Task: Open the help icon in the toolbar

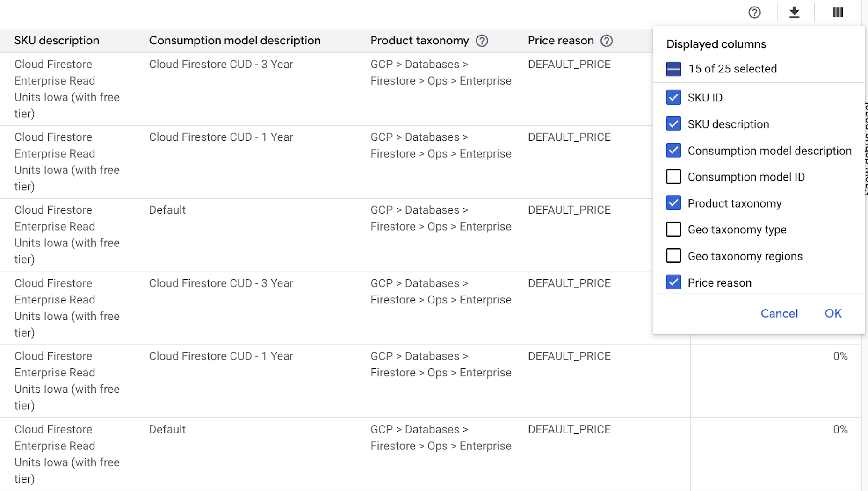Action: pyautogui.click(x=754, y=13)
